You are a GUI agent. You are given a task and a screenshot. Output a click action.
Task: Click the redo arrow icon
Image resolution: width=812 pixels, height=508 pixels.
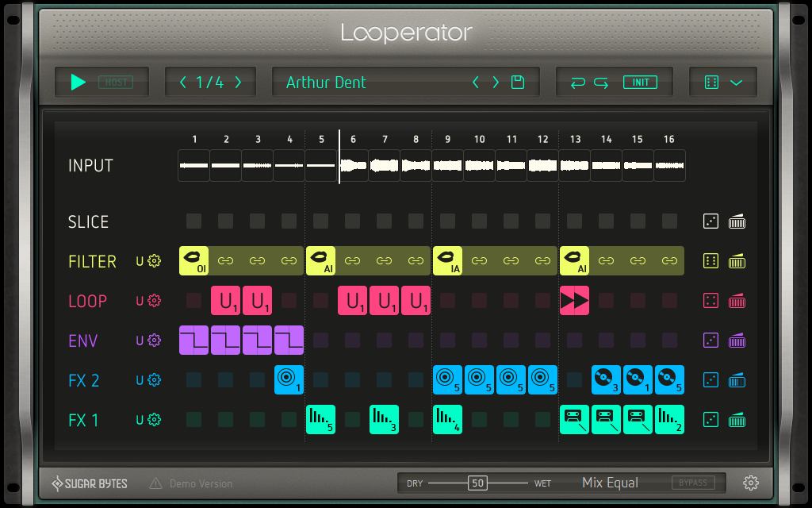601,83
